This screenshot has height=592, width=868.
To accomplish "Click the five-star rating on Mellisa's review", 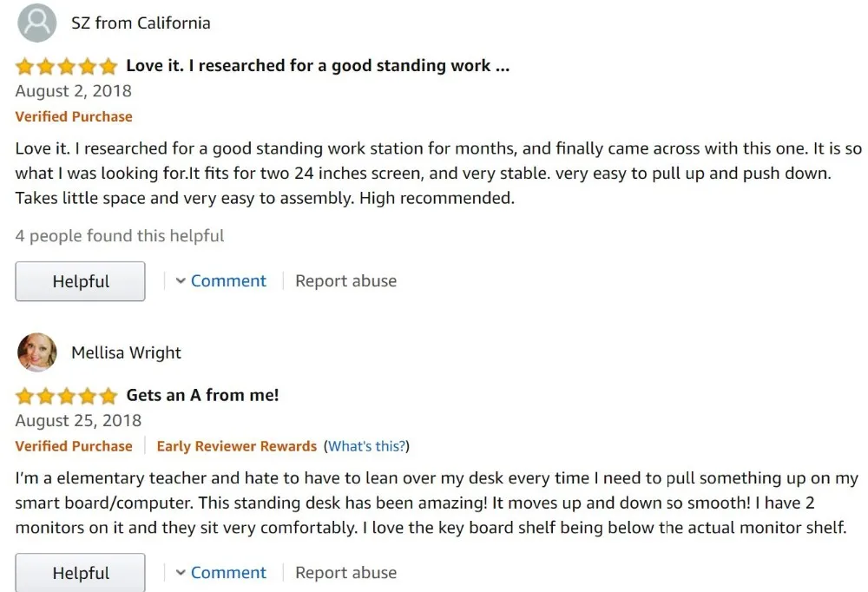I will [66, 396].
